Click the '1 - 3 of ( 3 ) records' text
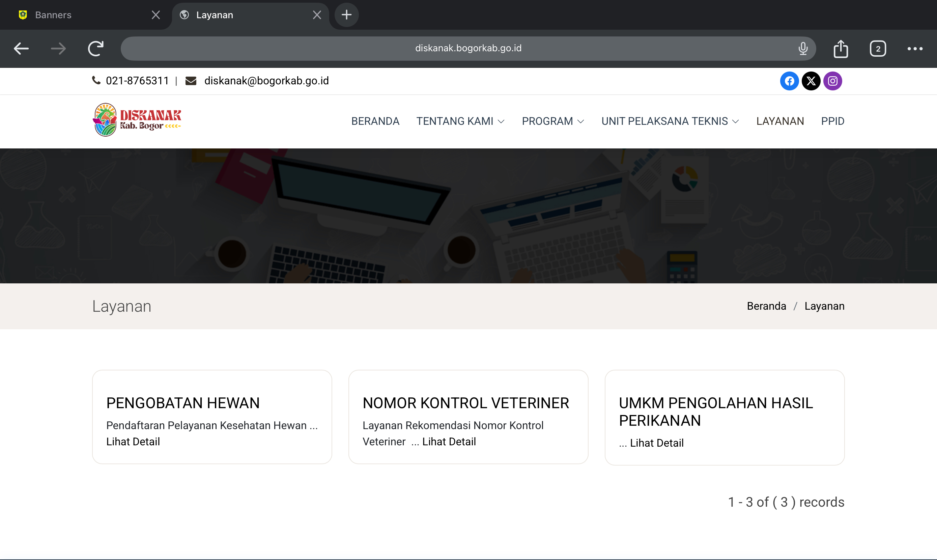Viewport: 937px width, 560px height. pyautogui.click(x=786, y=502)
